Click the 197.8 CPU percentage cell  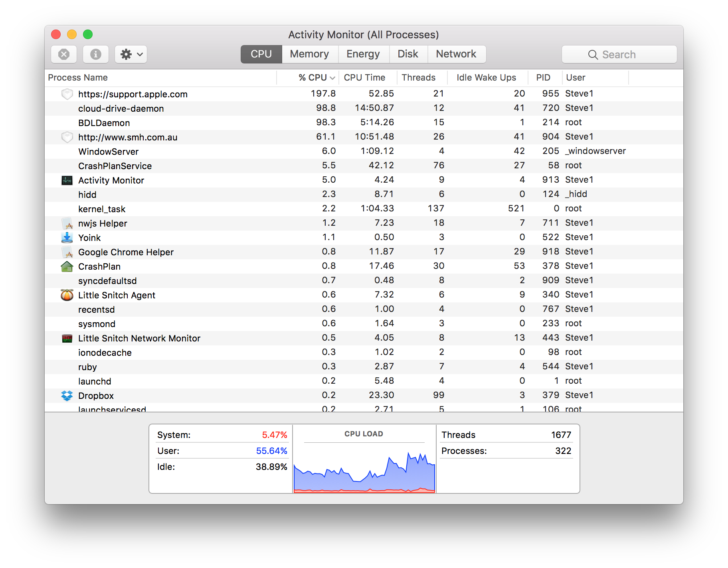pyautogui.click(x=323, y=93)
